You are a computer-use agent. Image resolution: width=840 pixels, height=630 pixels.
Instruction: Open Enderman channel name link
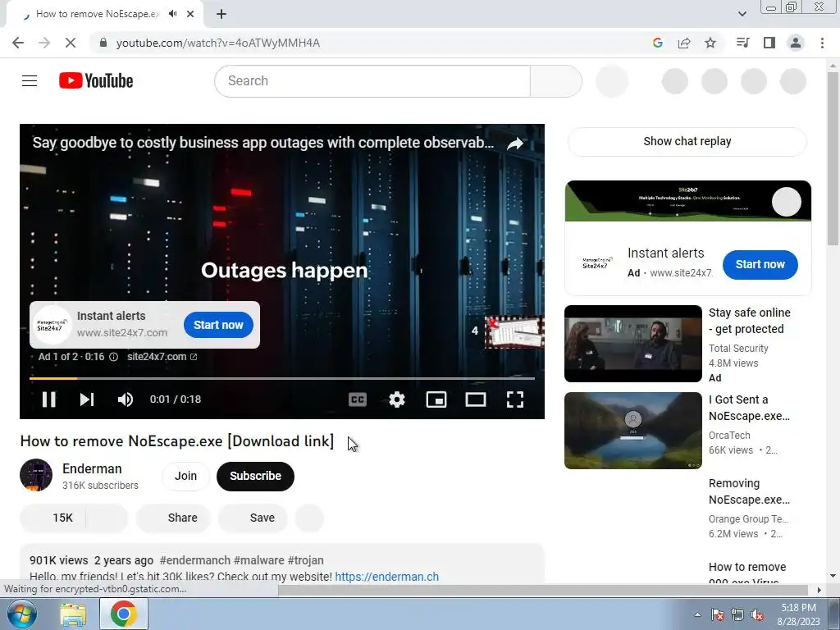[x=92, y=468]
